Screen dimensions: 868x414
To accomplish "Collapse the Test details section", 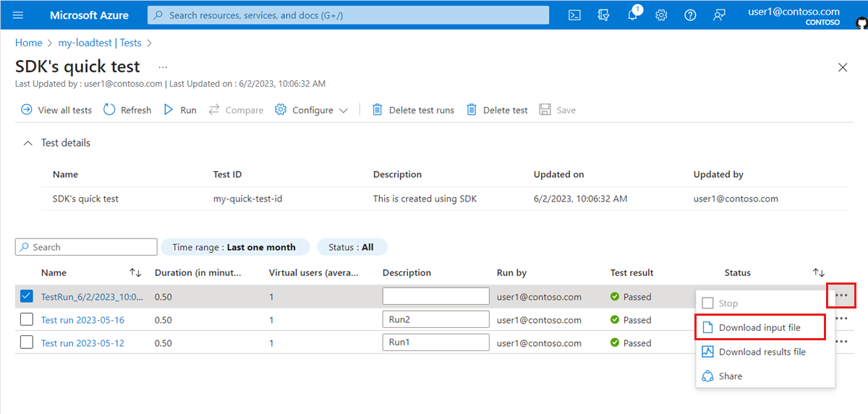I will pyautogui.click(x=28, y=143).
